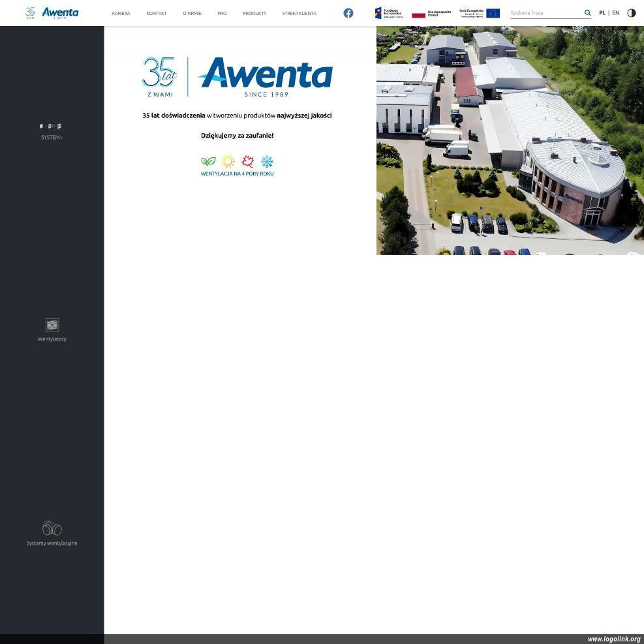
Task: Toggle the high-contrast mode icon
Action: (631, 13)
